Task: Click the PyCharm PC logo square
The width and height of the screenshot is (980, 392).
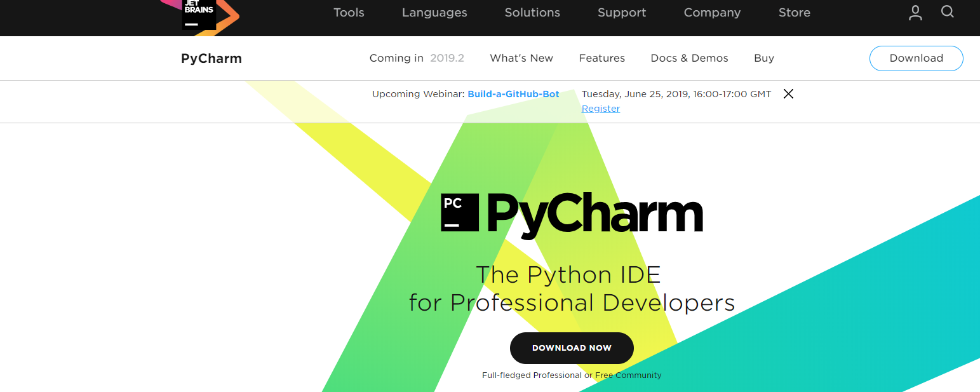Action: (x=460, y=212)
